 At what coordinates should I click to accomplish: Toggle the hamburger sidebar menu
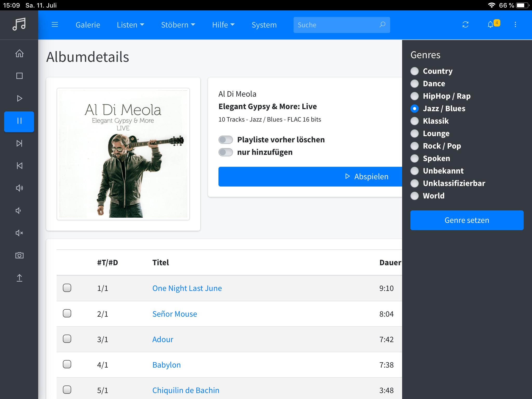pyautogui.click(x=55, y=25)
